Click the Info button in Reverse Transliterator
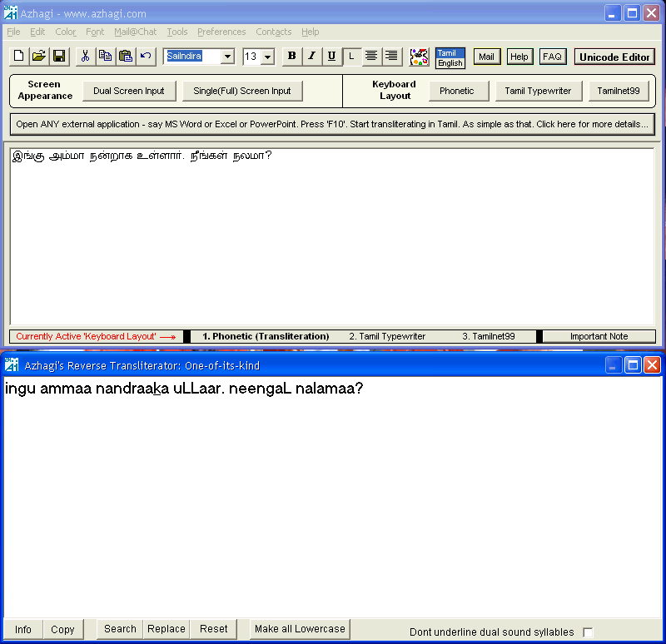Screen dimensions: 666x644 (x=23, y=629)
